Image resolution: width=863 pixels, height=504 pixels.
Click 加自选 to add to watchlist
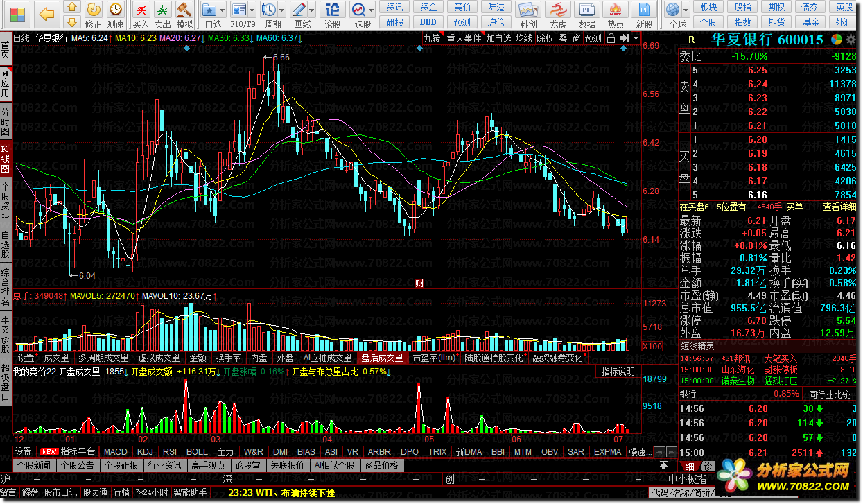point(498,38)
